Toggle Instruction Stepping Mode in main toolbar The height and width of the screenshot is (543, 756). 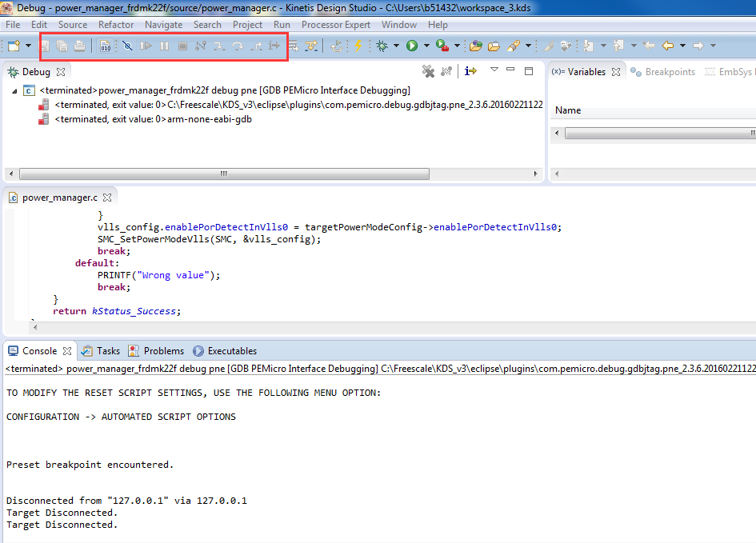(x=274, y=46)
